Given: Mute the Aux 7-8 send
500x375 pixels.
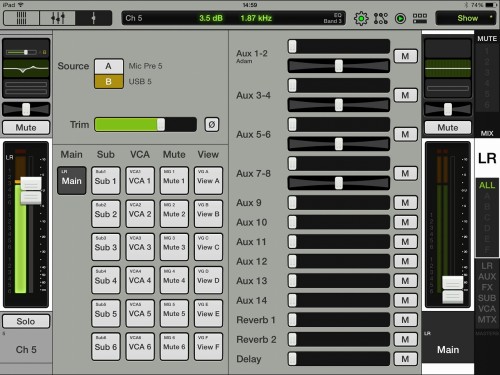Looking at the screenshot, I should (x=405, y=173).
